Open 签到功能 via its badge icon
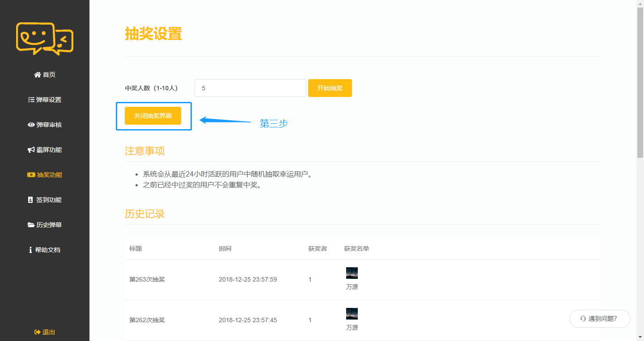 click(31, 200)
